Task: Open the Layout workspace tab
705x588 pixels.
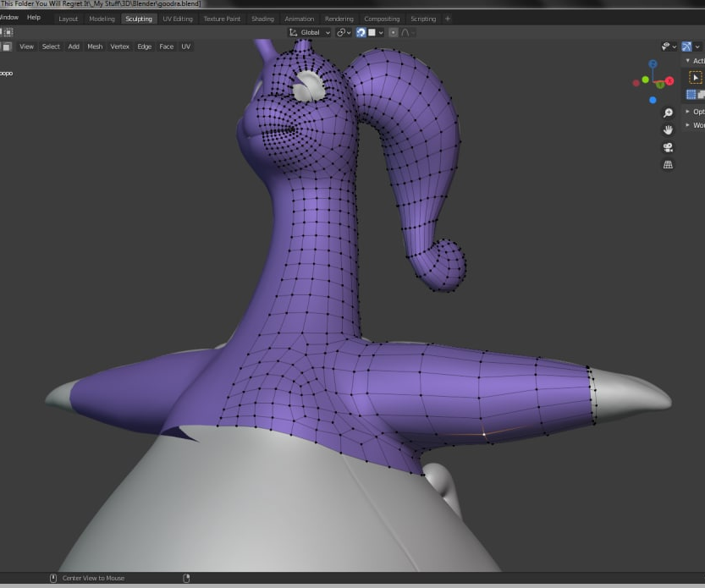Action: (x=68, y=19)
